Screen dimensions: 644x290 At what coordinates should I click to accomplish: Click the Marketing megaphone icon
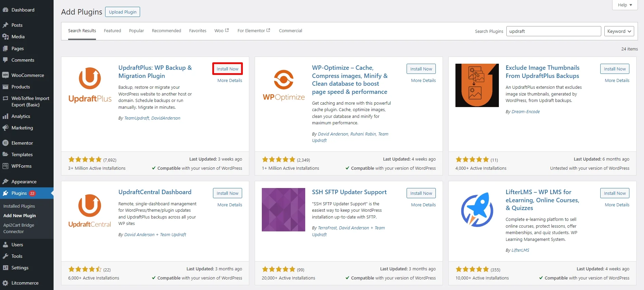5,128
